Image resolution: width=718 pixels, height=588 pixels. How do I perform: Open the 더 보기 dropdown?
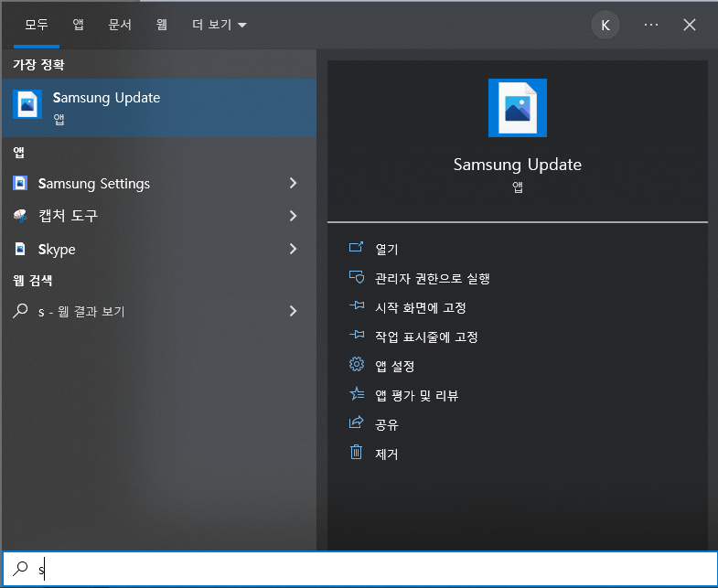click(x=219, y=25)
